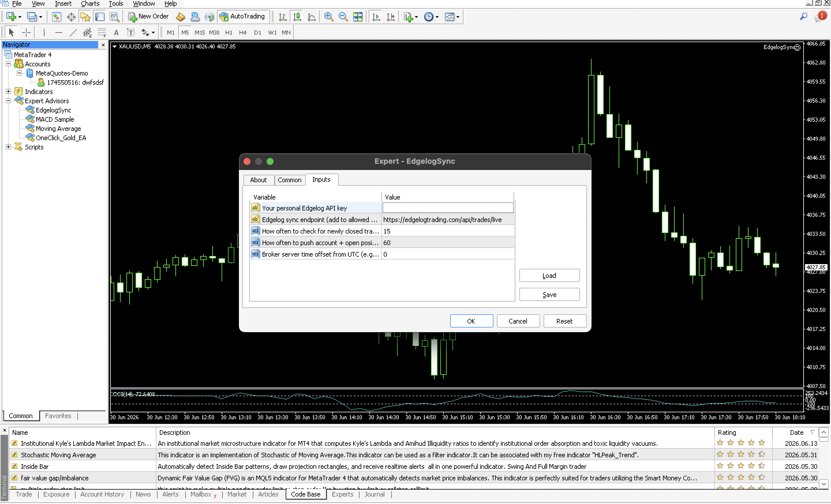Switch to the Common tab in dialog
Screen dimensions: 831x504
(x=290, y=180)
